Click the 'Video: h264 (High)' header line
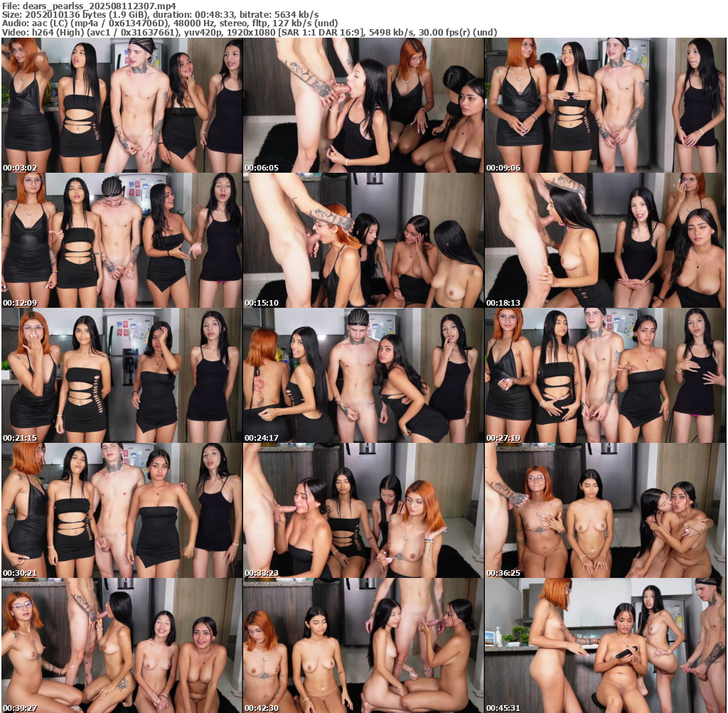 (250, 33)
